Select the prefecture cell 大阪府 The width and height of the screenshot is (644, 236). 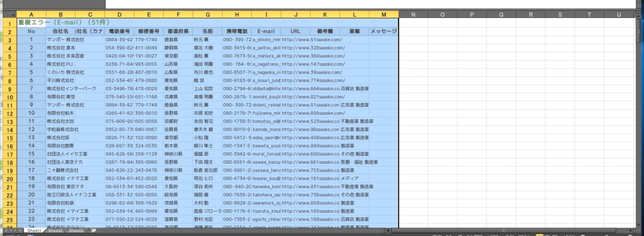[178, 186]
